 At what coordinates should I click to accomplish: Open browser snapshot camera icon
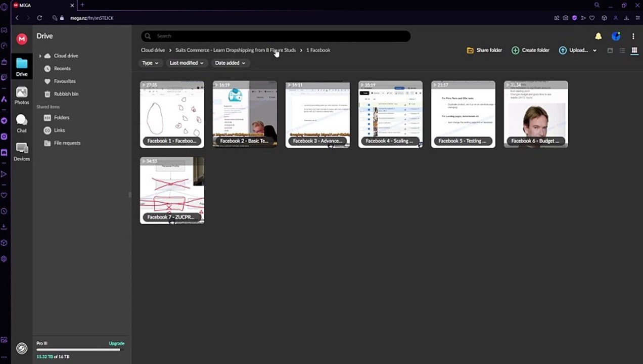[x=566, y=18]
